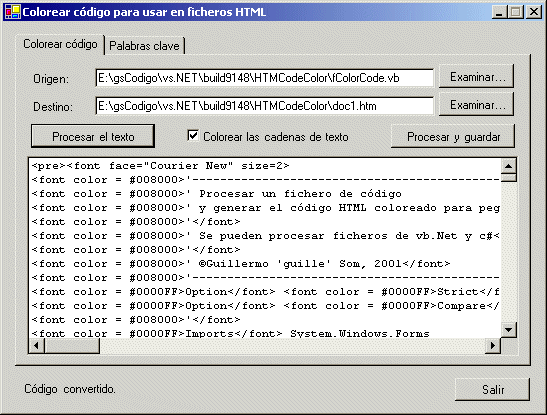Switch to the Palabras clave tab

144,46
